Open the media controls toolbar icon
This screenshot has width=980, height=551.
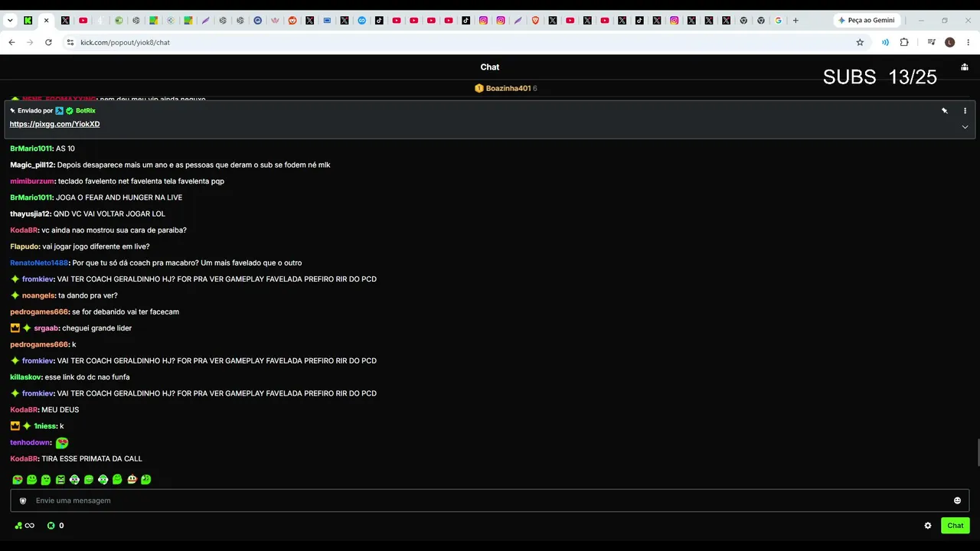pyautogui.click(x=931, y=42)
